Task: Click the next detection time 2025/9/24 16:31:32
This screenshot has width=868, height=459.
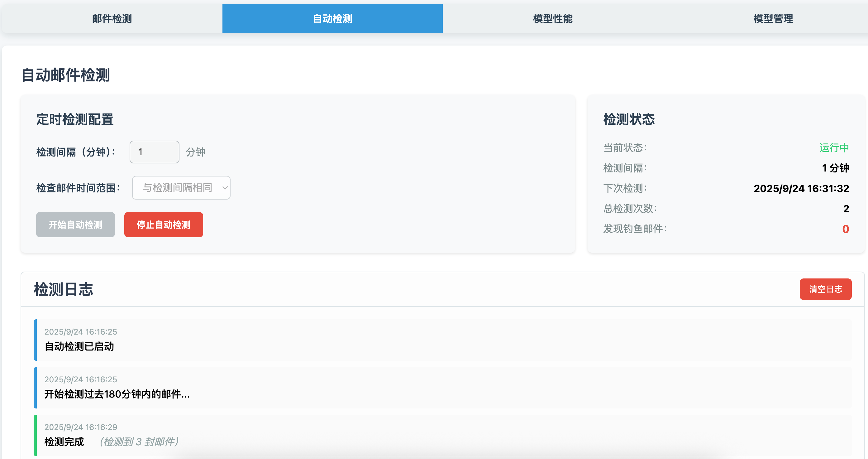Action: pyautogui.click(x=801, y=188)
